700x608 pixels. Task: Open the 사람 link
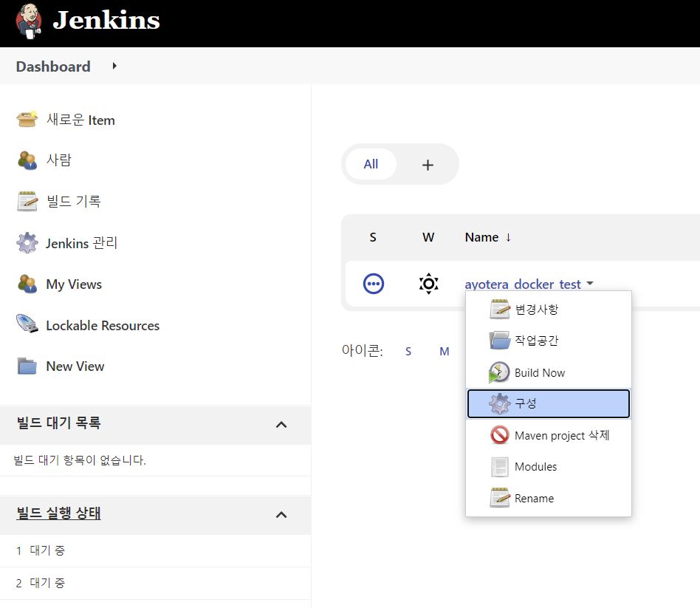pyautogui.click(x=59, y=160)
